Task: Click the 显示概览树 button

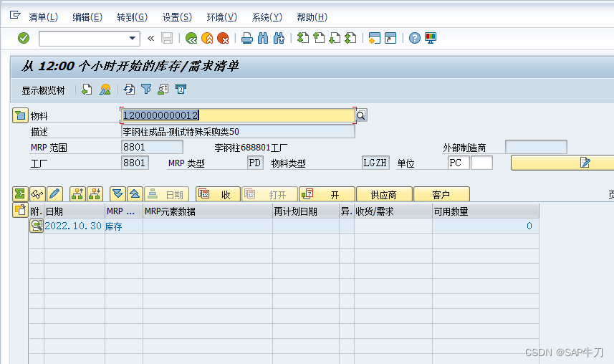Action: pos(43,90)
